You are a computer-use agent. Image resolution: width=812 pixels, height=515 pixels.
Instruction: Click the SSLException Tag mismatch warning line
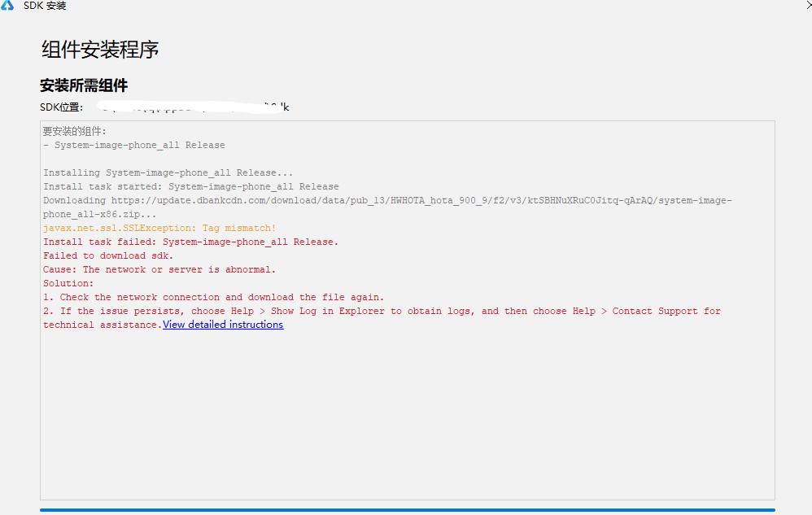(x=159, y=228)
